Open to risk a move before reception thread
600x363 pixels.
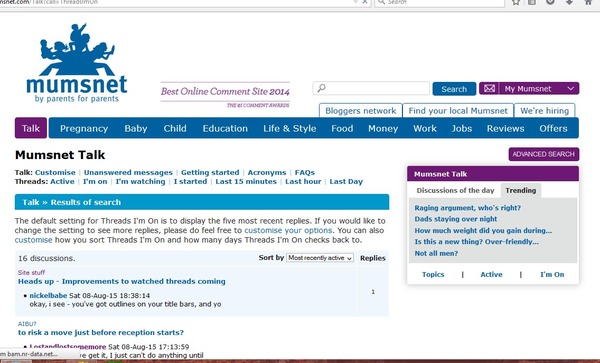coord(101,333)
